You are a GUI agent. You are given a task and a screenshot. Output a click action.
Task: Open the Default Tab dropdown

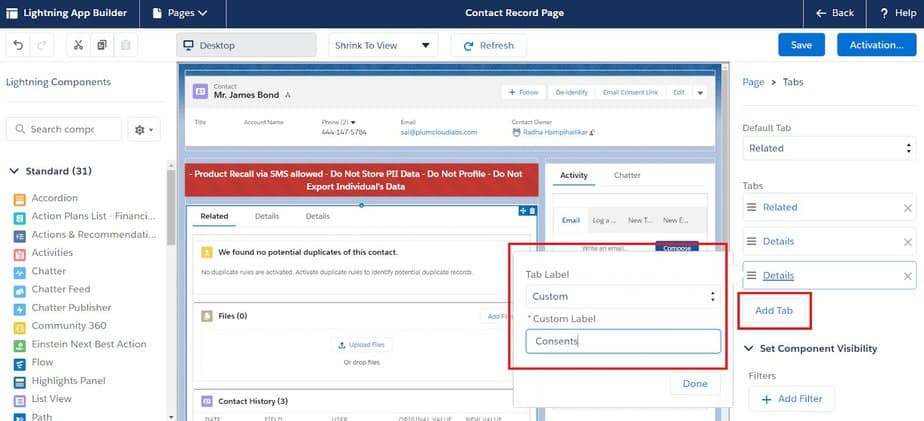click(828, 148)
